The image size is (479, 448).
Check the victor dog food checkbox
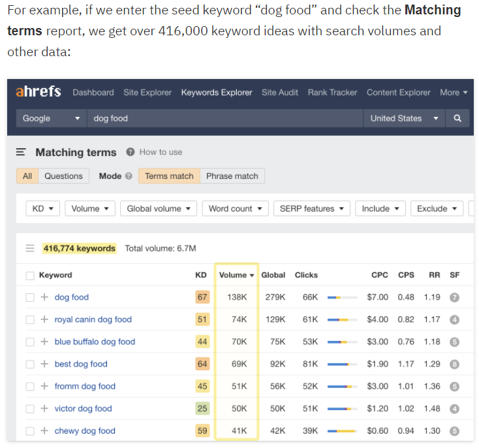pos(30,409)
